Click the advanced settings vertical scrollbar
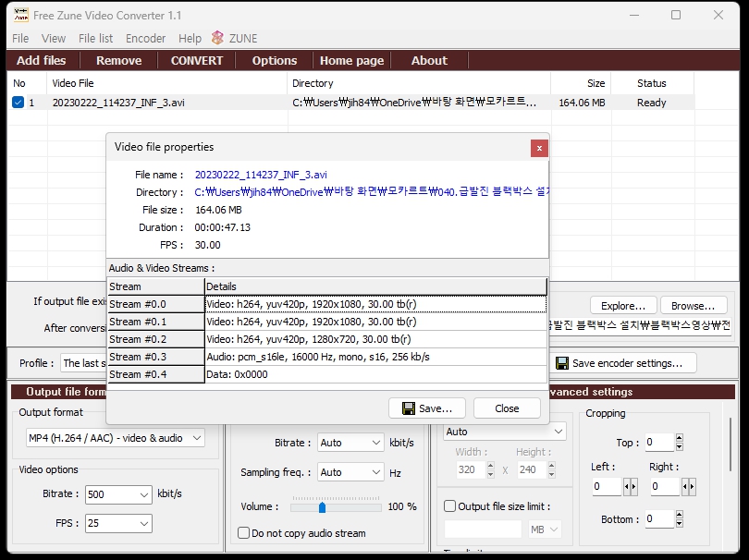Image resolution: width=749 pixels, height=560 pixels. [x=730, y=444]
